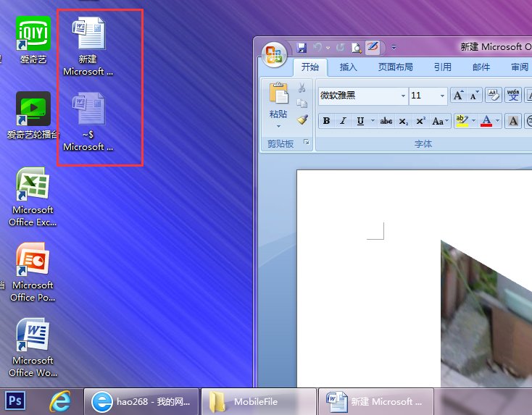Redo the action in quick access toolbar

tap(341, 48)
